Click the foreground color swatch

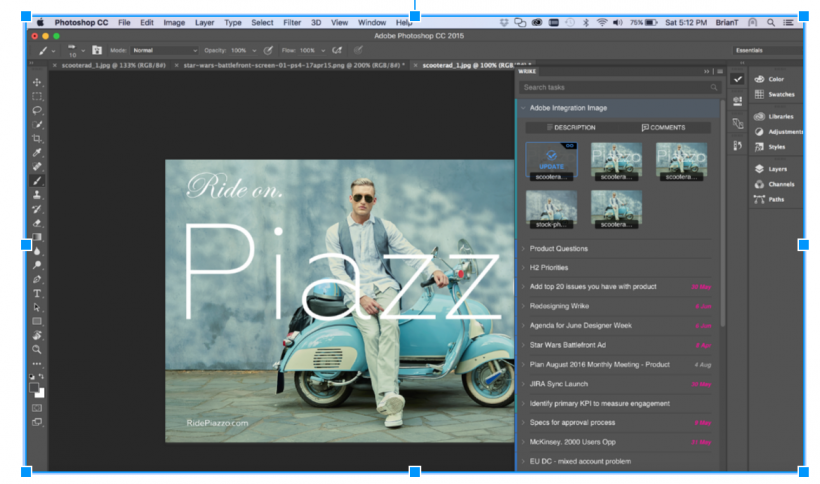pyautogui.click(x=34, y=387)
